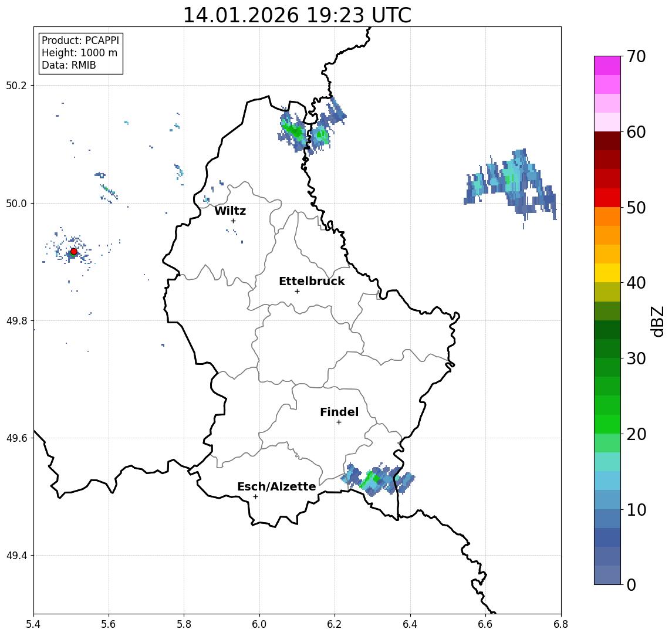
Task: Click the latitude tick label 49.4
Action: tap(16, 556)
